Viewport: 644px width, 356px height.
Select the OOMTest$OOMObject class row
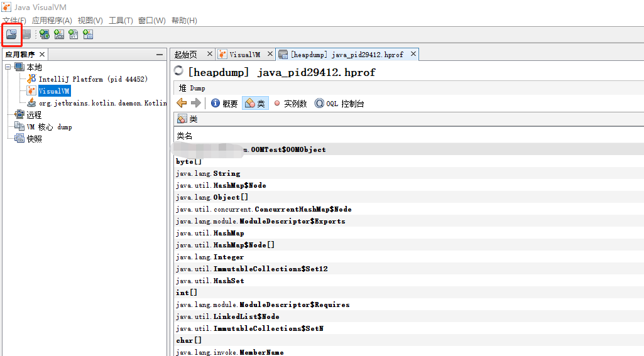pos(408,149)
